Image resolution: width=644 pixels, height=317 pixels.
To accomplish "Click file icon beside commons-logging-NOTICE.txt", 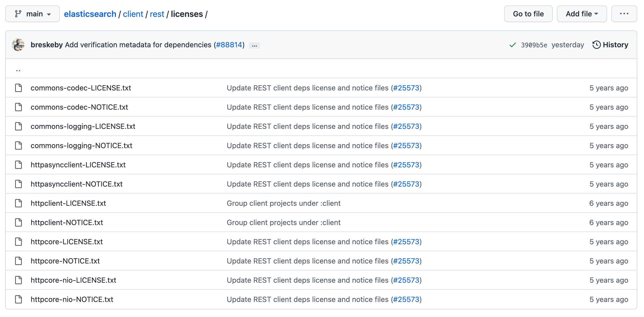I will [18, 146].
